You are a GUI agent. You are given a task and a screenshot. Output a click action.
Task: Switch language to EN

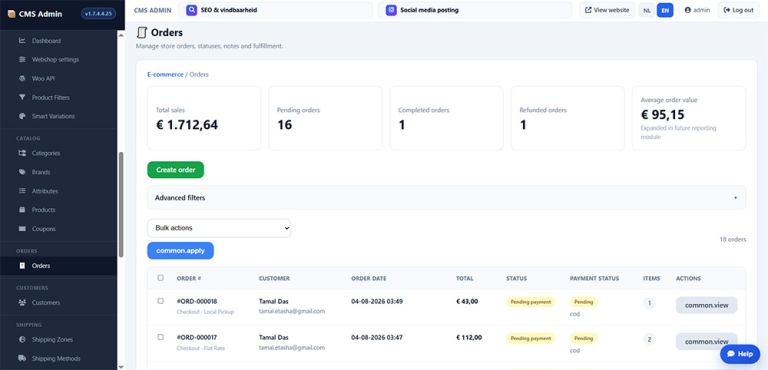(665, 10)
